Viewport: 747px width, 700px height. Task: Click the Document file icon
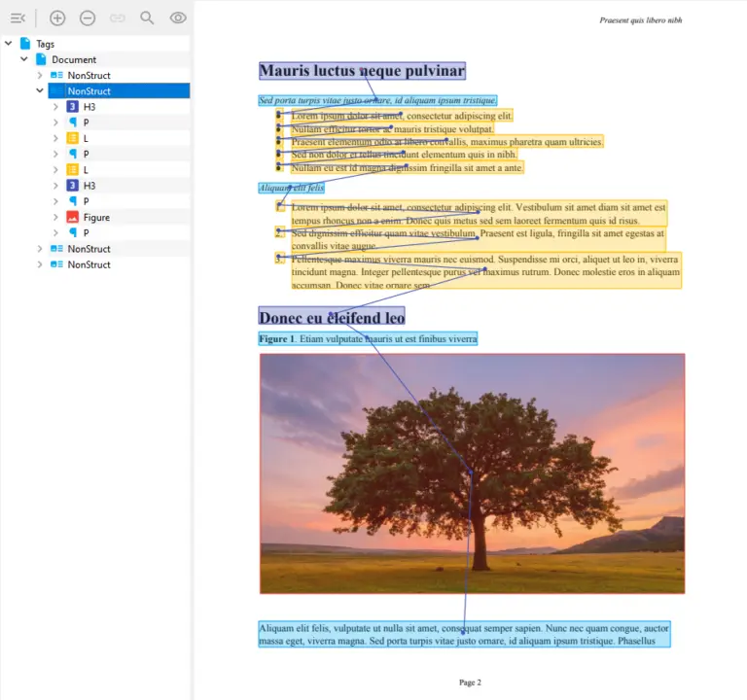coord(41,59)
